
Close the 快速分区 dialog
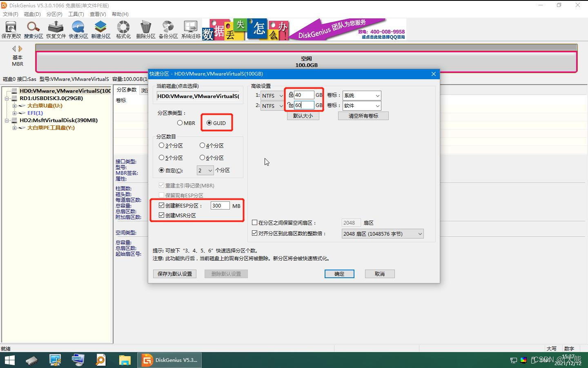coord(434,74)
